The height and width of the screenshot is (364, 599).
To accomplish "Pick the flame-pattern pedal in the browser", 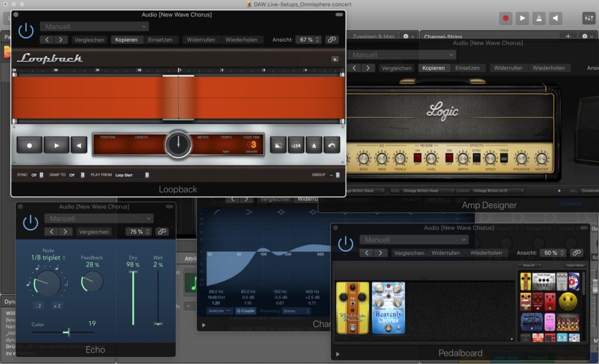I will 567,323.
